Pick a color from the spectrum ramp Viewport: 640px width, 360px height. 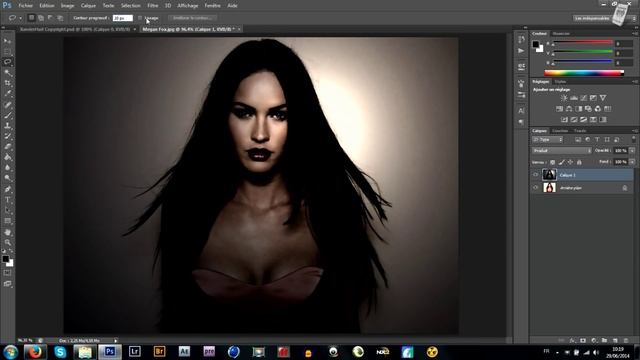click(x=584, y=73)
